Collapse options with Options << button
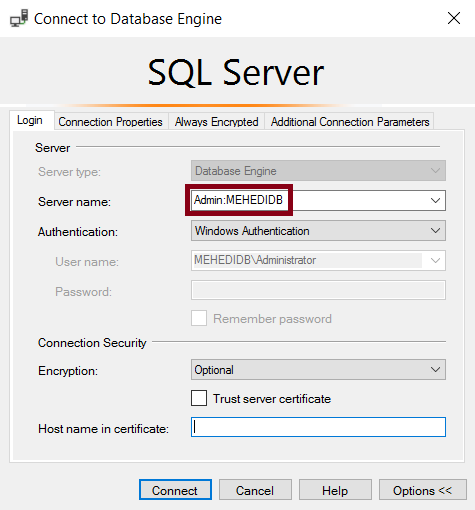This screenshot has height=510, width=475. 422,490
